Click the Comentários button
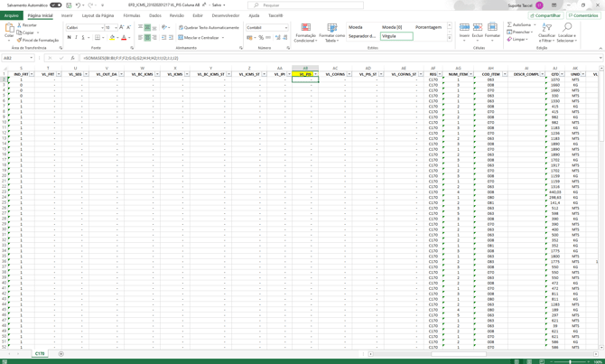 583,15
